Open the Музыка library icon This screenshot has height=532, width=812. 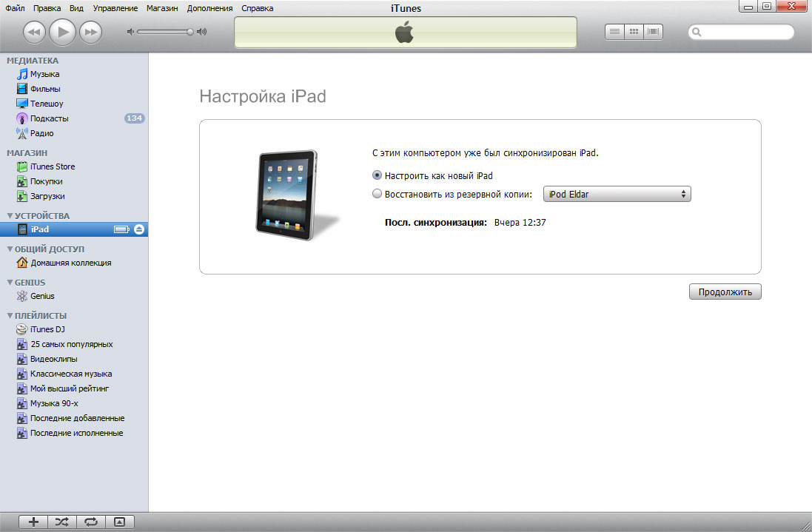(x=21, y=74)
